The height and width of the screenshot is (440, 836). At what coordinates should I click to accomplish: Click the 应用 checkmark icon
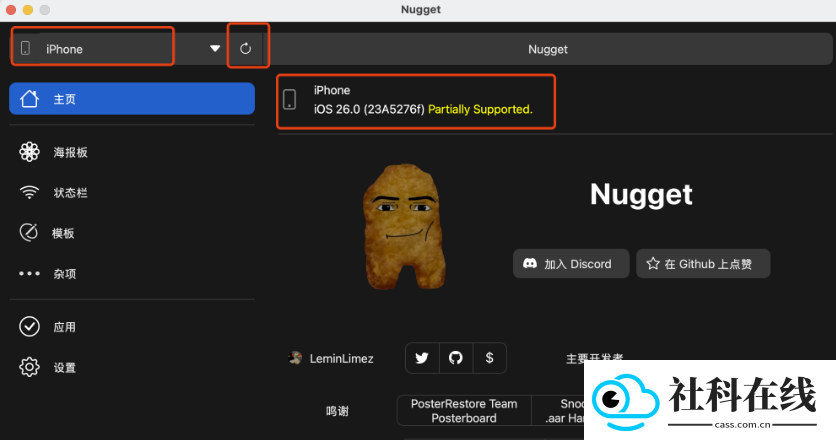click(29, 327)
